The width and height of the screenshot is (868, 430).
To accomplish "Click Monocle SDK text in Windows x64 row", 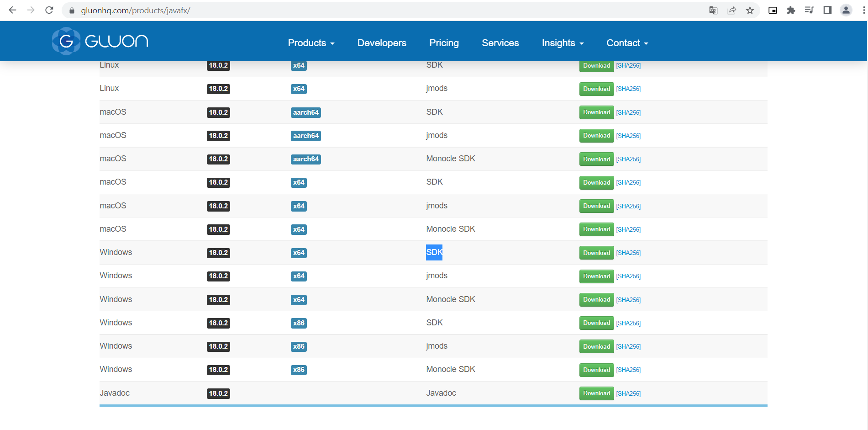I will (451, 299).
